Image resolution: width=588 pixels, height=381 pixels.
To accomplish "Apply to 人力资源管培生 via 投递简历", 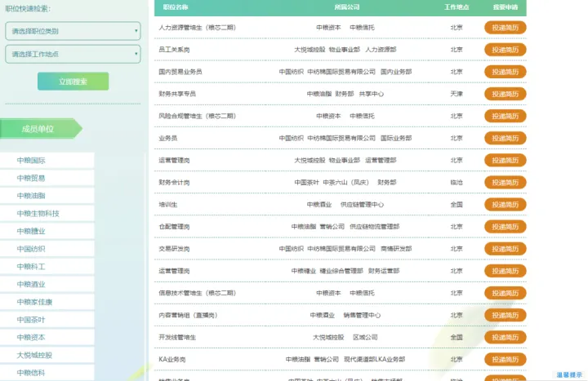I will point(506,28).
